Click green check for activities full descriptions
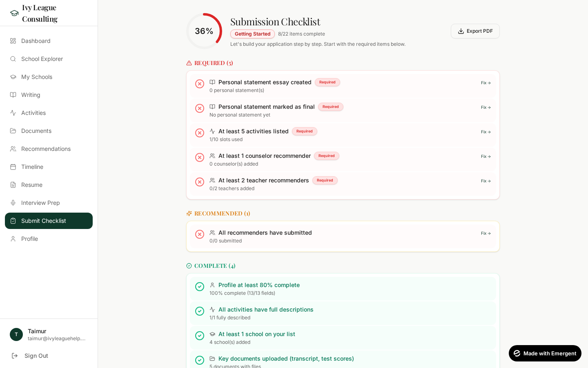The image size is (588, 368). click(200, 311)
